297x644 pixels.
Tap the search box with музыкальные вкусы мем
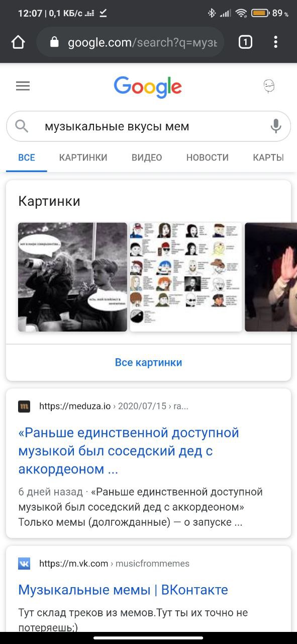point(148,126)
